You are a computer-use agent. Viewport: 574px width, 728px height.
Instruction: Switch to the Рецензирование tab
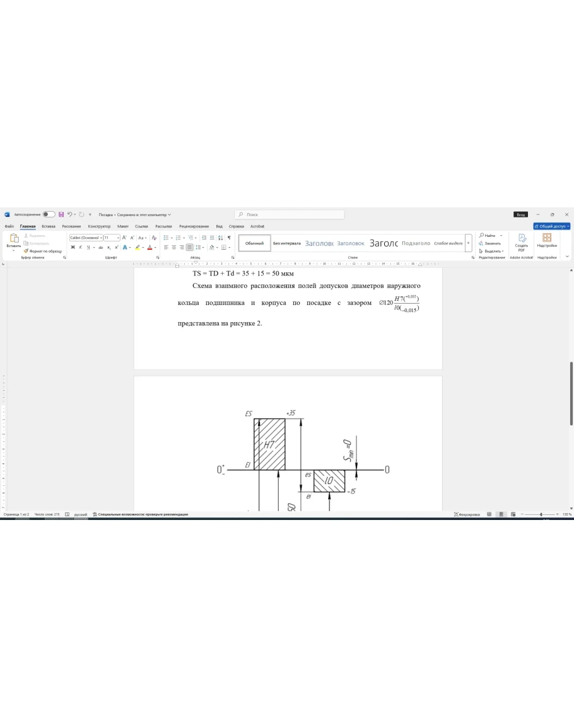click(194, 226)
